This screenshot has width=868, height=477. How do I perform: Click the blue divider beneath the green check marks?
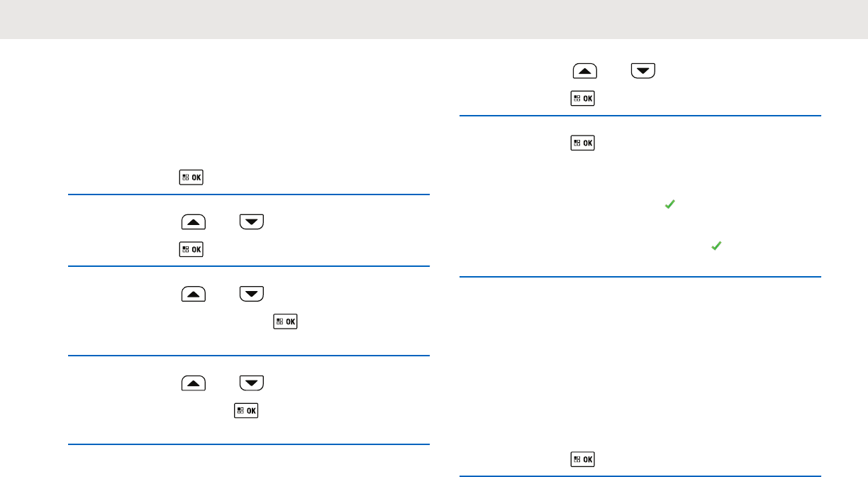[x=640, y=277]
